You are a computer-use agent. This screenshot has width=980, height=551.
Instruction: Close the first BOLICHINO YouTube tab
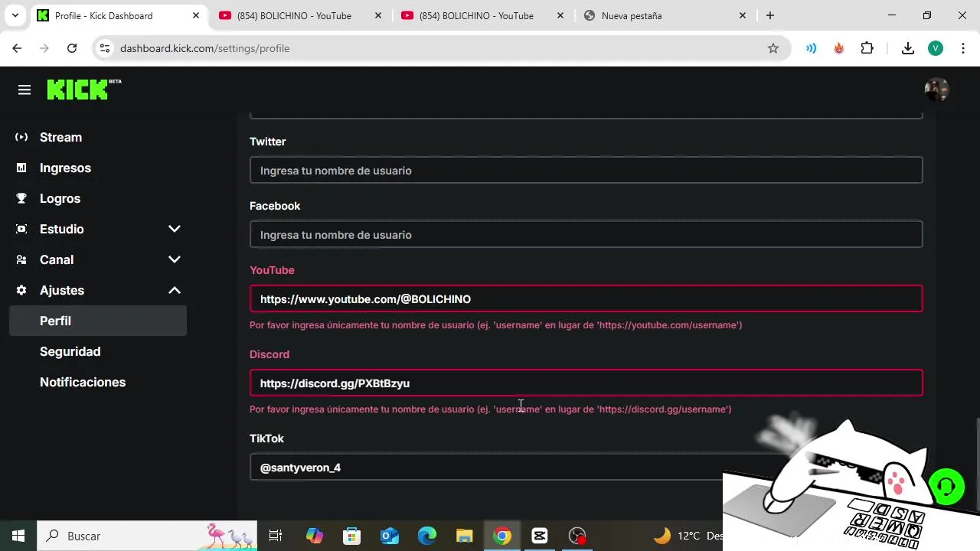coord(377,15)
